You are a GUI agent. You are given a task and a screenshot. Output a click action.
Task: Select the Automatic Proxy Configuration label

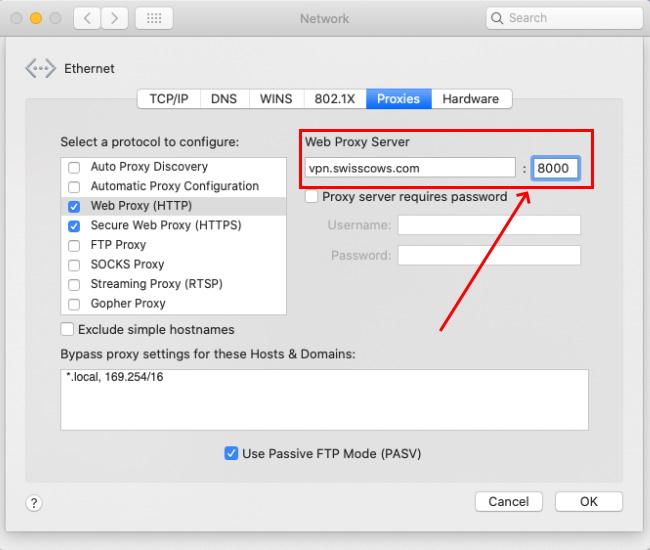pyautogui.click(x=175, y=186)
